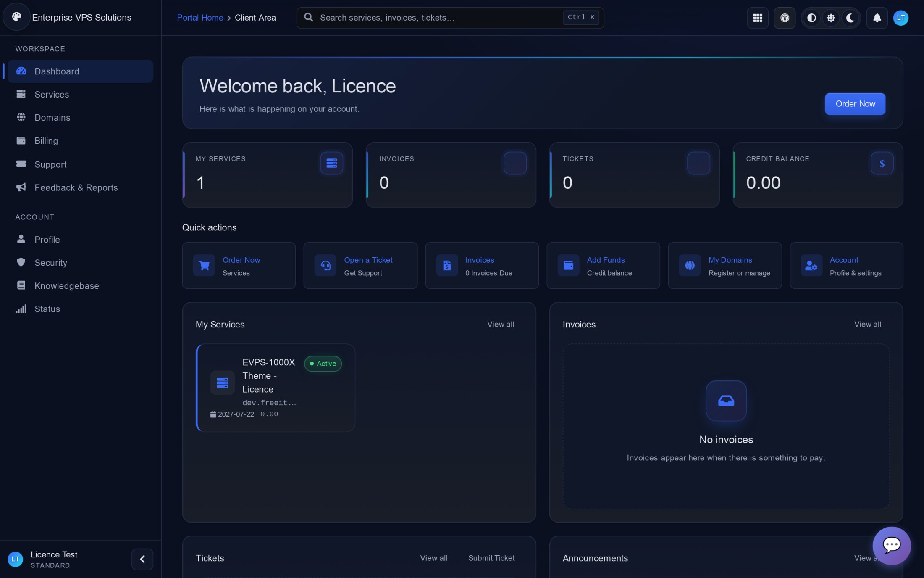
Task: Click the Active status badge
Action: click(323, 364)
